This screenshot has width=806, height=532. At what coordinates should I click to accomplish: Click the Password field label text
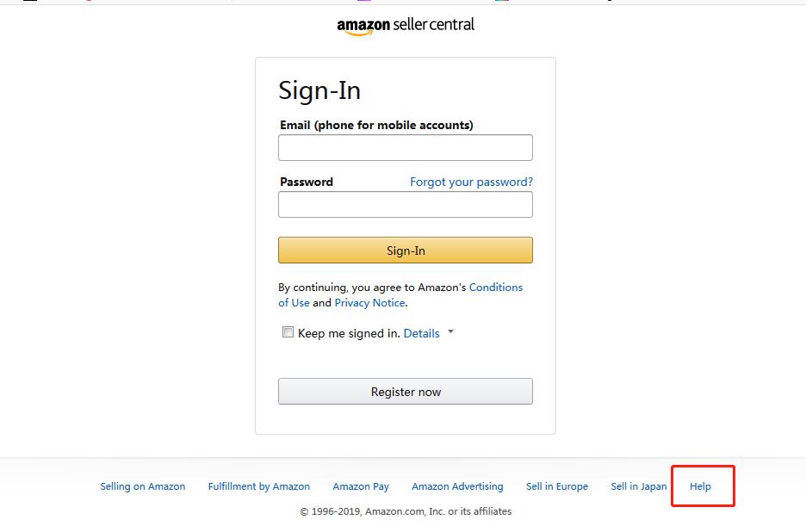pyautogui.click(x=306, y=182)
